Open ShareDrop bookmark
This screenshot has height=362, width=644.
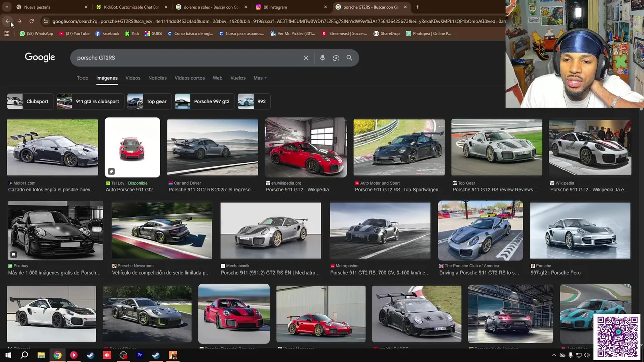coord(386,34)
